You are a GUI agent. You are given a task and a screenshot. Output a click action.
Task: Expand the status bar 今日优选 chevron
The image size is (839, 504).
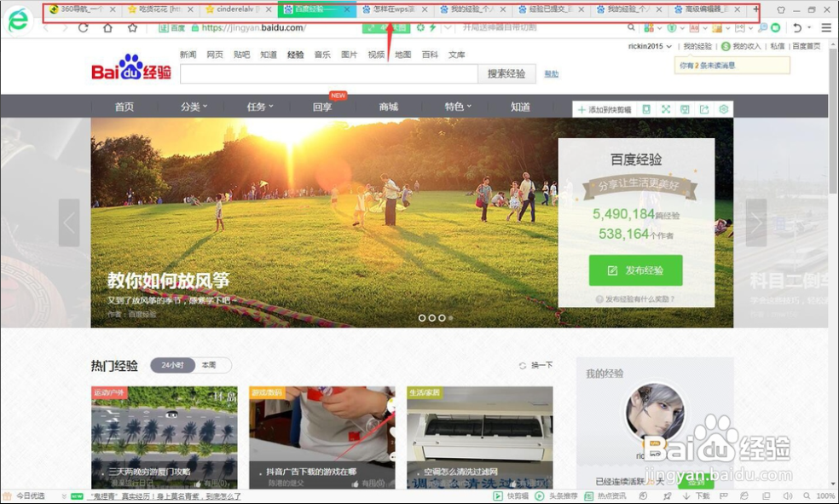(64, 496)
